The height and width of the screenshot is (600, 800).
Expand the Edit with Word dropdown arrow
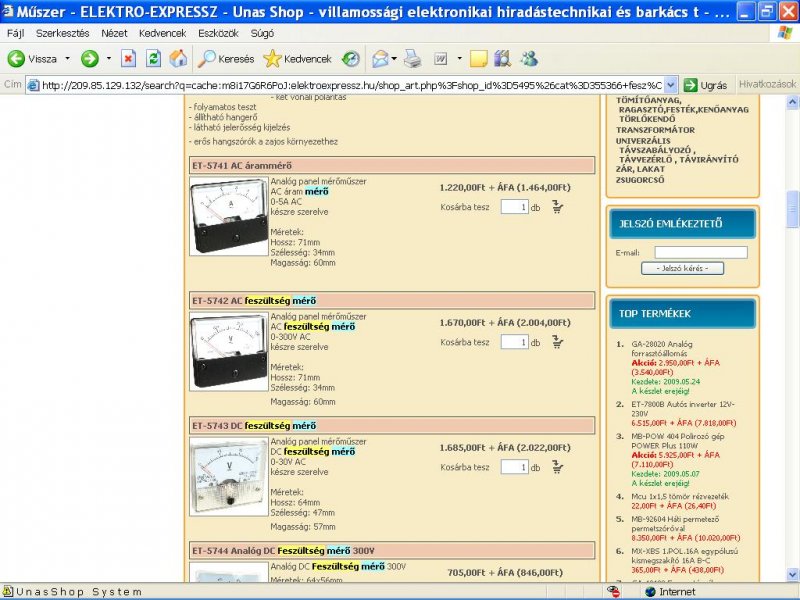tap(459, 59)
